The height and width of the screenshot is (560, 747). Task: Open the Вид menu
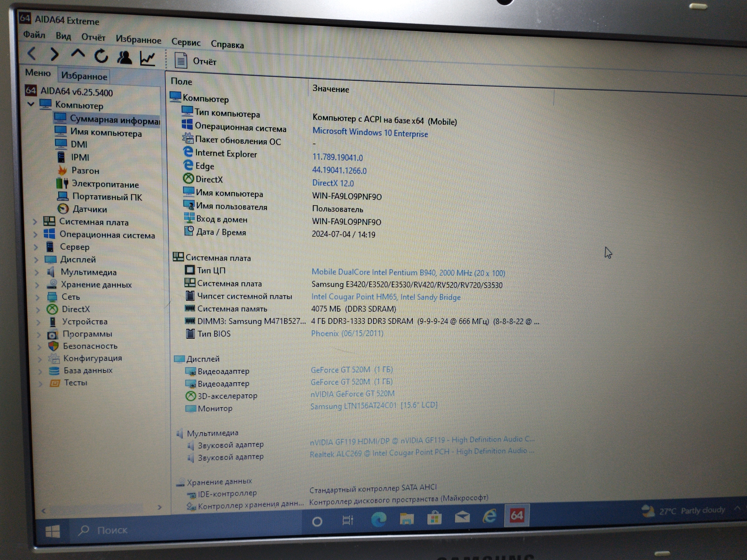click(x=63, y=36)
